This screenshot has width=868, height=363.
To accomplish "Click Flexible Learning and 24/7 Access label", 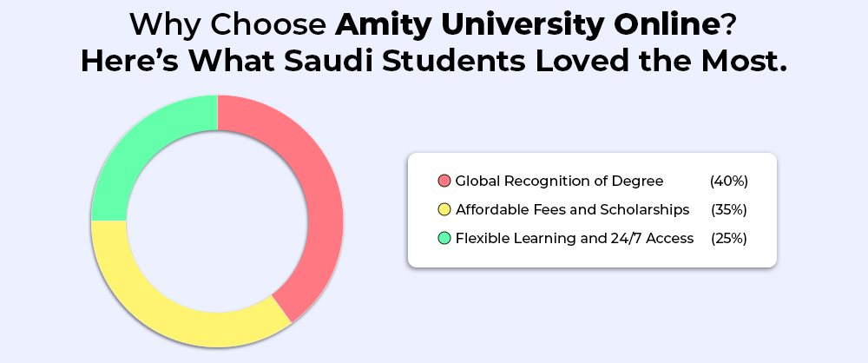I will [x=575, y=239].
